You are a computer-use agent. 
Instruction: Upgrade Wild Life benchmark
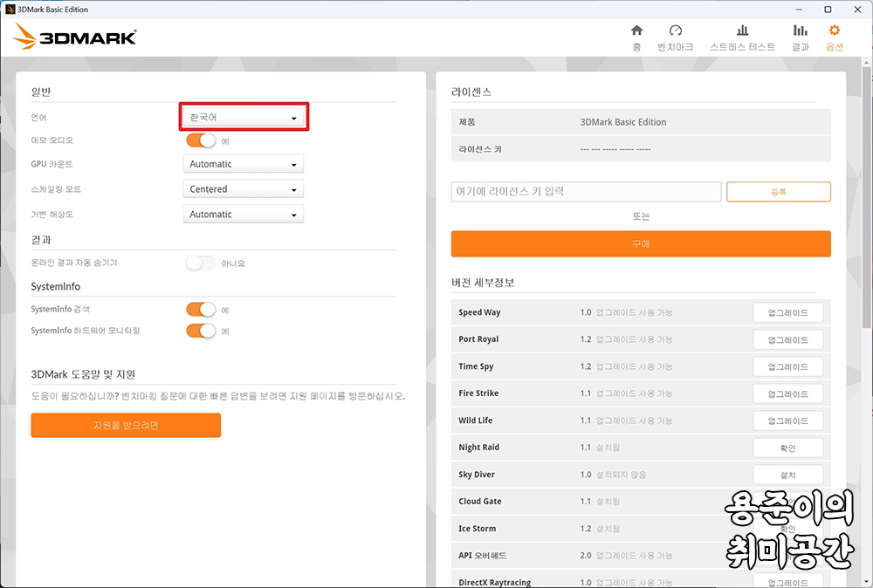pos(787,420)
